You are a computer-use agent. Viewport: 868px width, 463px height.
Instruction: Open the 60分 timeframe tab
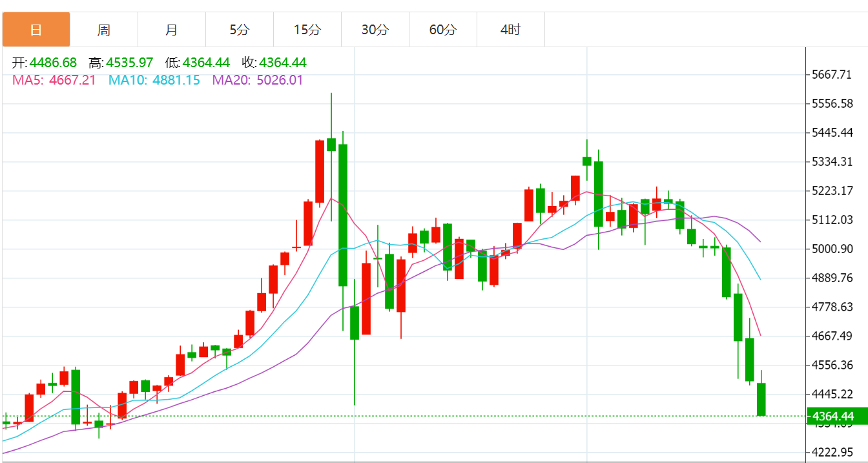(443, 30)
